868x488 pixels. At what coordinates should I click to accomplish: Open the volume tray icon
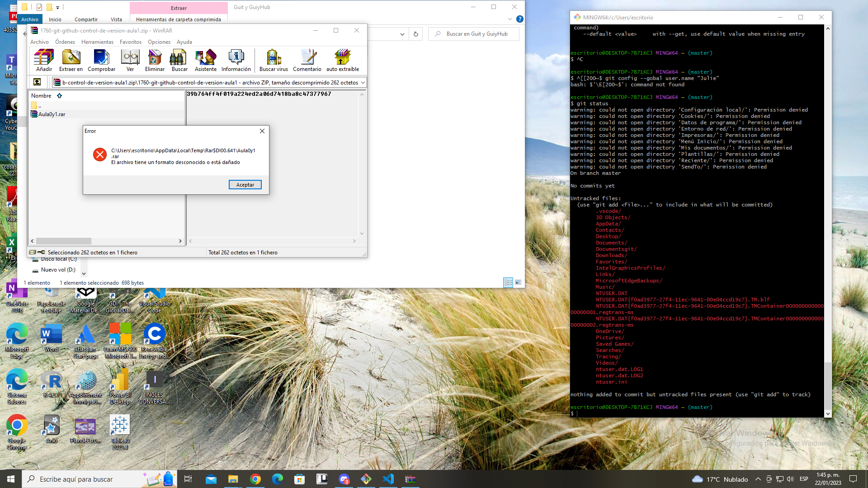point(790,479)
